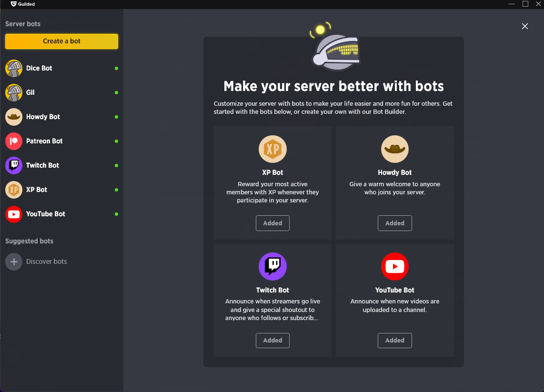Viewport: 544px width, 392px height.
Task: Click Added button under XP Bot card
Action: [x=272, y=223]
